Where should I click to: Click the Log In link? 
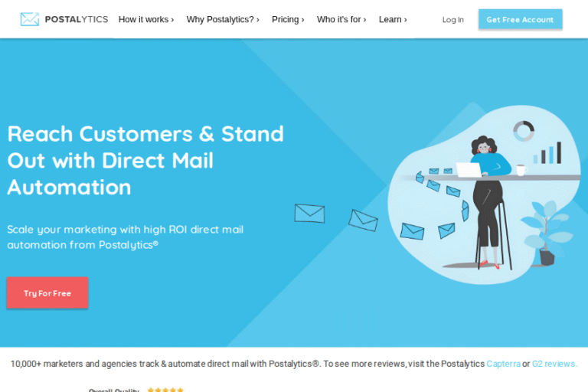452,20
